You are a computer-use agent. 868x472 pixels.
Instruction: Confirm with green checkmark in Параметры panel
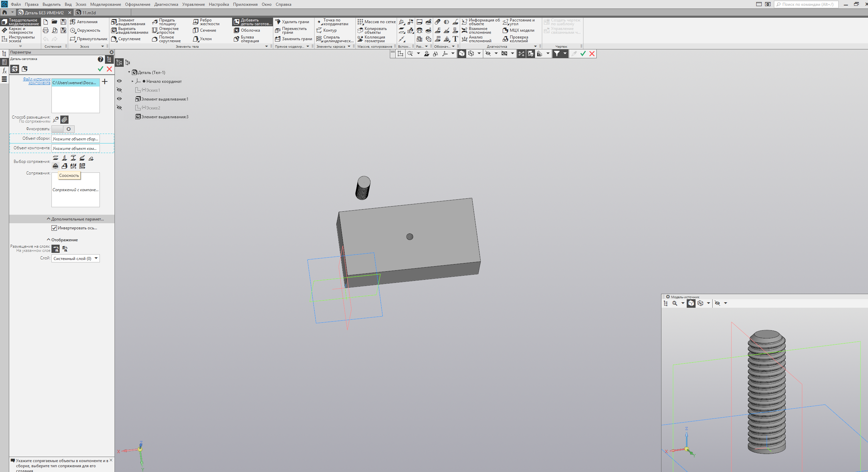[x=101, y=69]
